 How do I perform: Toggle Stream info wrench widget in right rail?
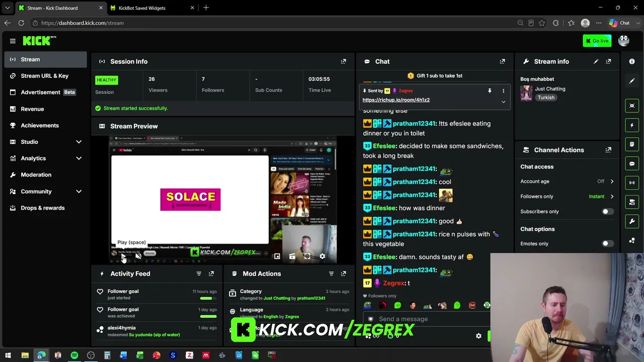(632, 221)
